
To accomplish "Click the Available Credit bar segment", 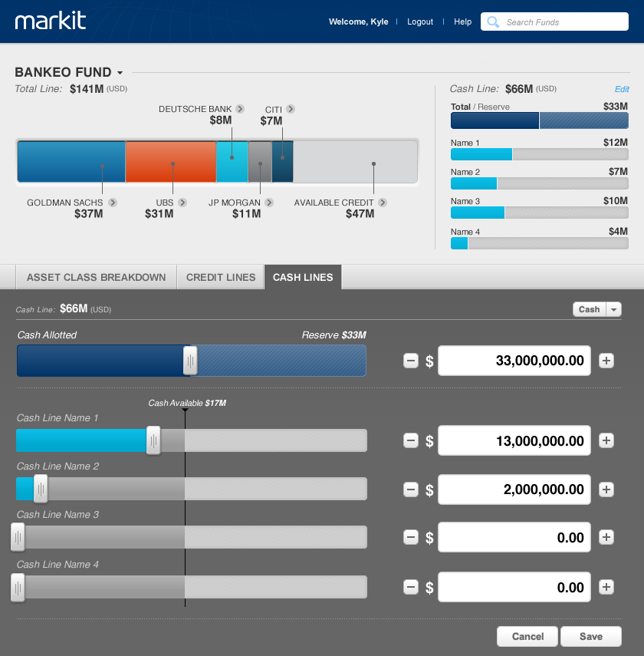I will click(x=355, y=161).
